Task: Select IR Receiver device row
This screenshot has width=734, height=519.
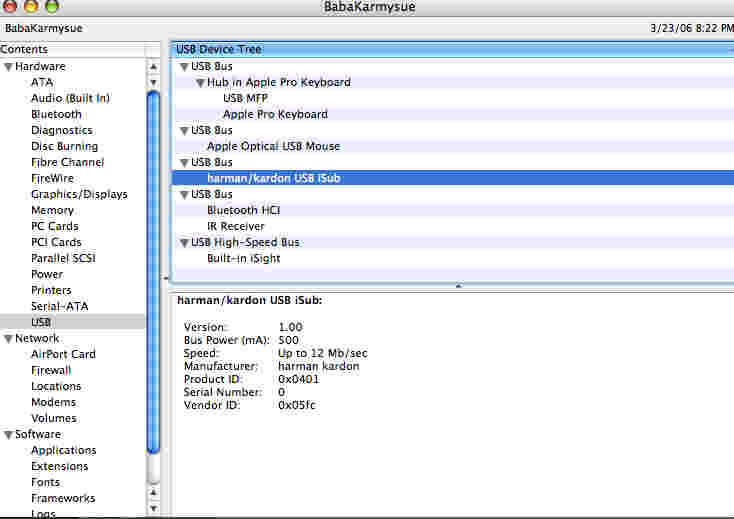Action: (x=453, y=226)
